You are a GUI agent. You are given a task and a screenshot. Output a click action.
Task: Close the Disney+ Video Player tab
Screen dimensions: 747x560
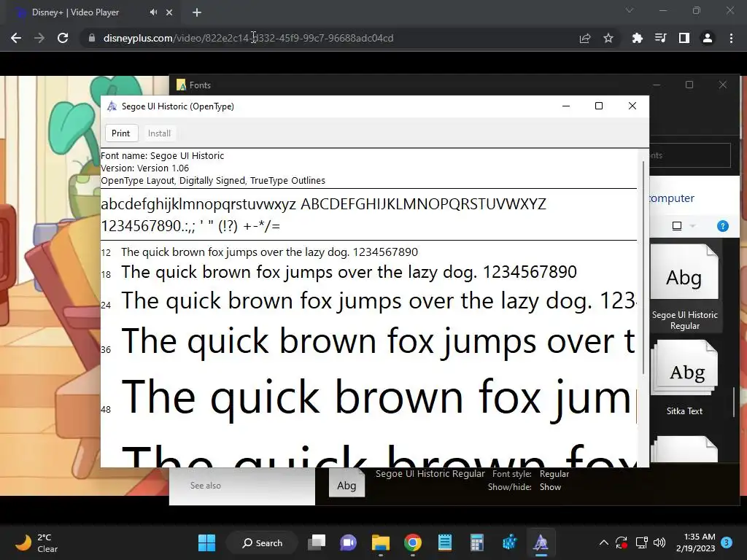(x=169, y=12)
